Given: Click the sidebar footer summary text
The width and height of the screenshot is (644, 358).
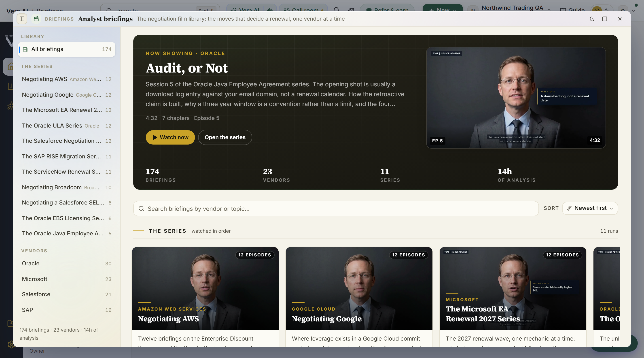Looking at the screenshot, I should pyautogui.click(x=59, y=334).
